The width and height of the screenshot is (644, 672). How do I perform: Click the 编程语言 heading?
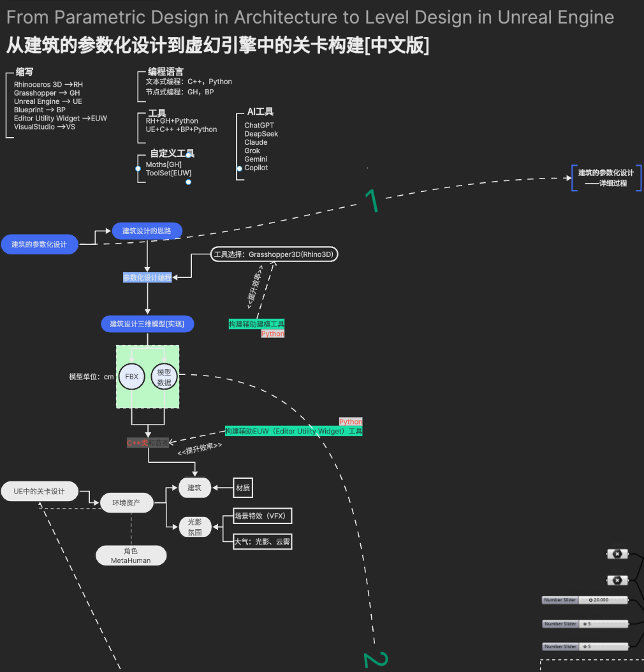pos(165,71)
